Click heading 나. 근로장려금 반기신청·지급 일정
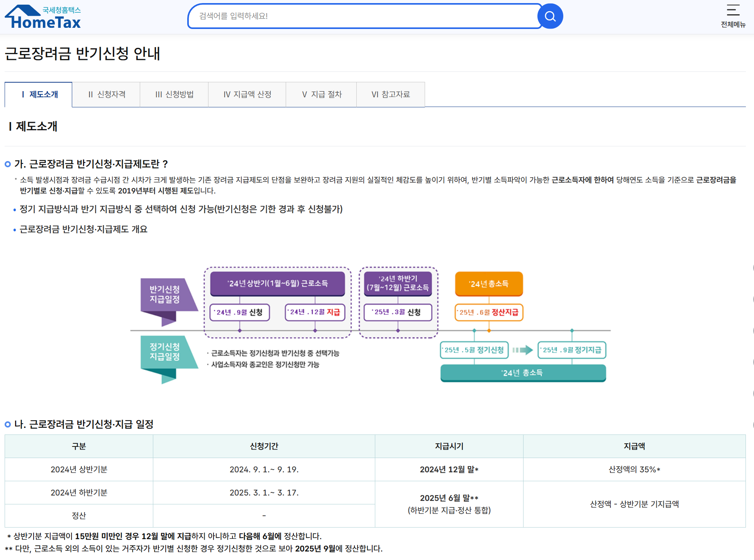754x560 pixels. coord(84,424)
